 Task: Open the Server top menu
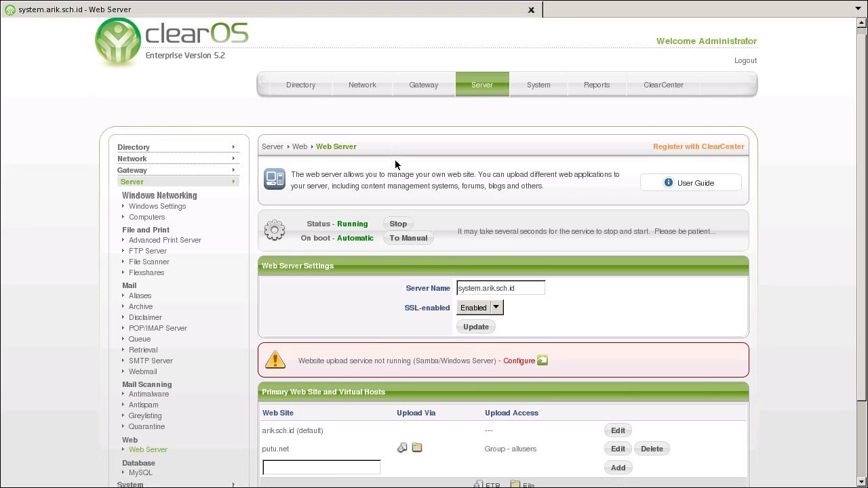point(482,85)
